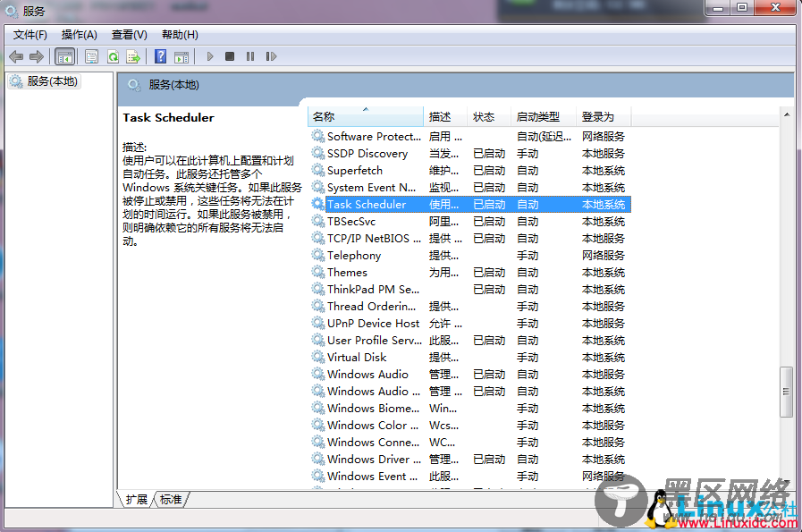The image size is (802, 532).
Task: Toggle the action pane toolbar icon
Action: [x=182, y=56]
